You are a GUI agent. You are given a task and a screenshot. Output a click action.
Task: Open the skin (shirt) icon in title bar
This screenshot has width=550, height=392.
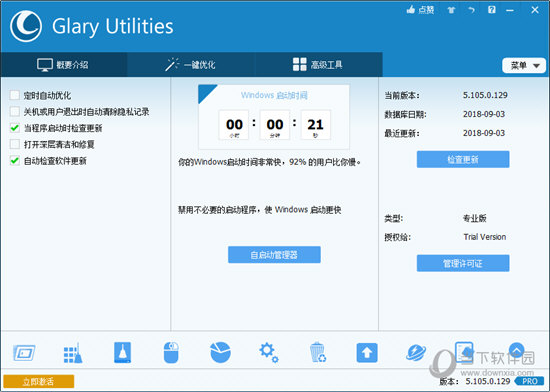point(451,10)
